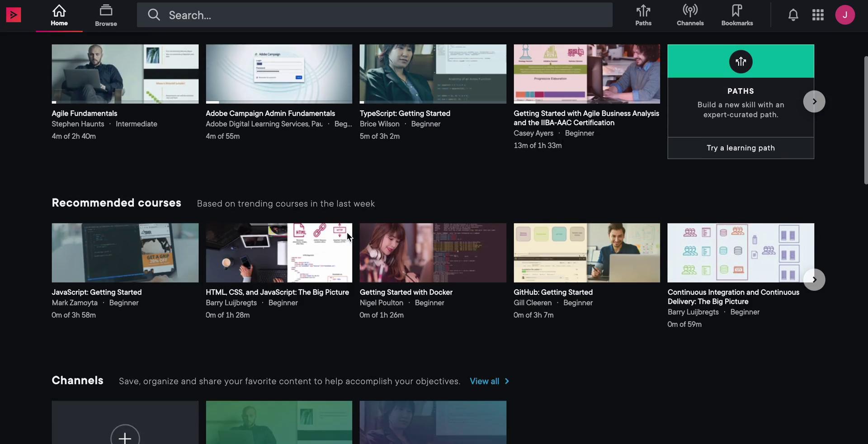The width and height of the screenshot is (868, 444).
Task: Click author name Stephen Haunts
Action: point(78,124)
